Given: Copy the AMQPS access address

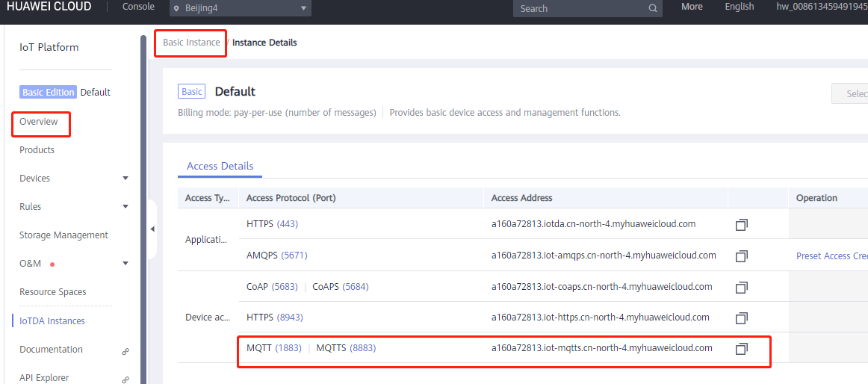Looking at the screenshot, I should pyautogui.click(x=741, y=256).
